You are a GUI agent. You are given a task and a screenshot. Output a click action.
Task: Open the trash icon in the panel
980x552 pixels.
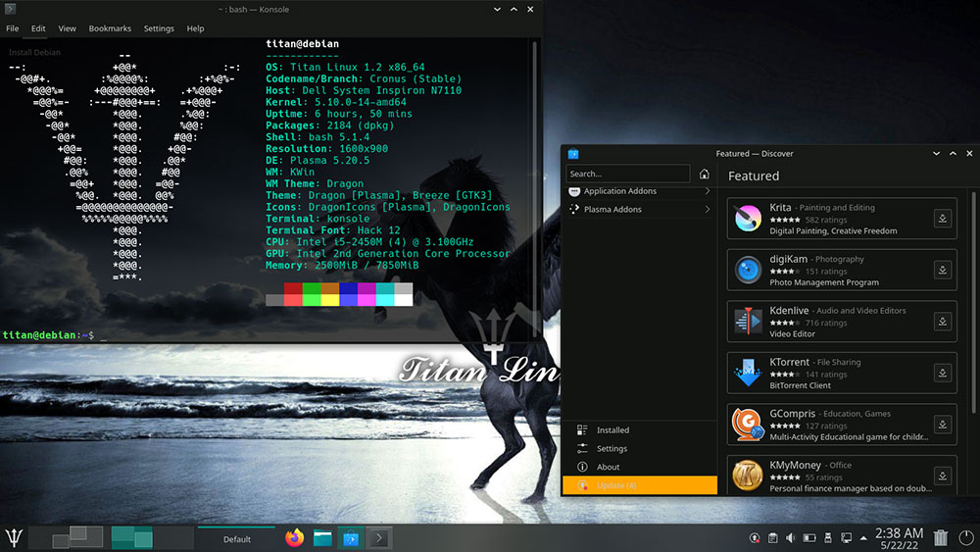[x=941, y=537]
